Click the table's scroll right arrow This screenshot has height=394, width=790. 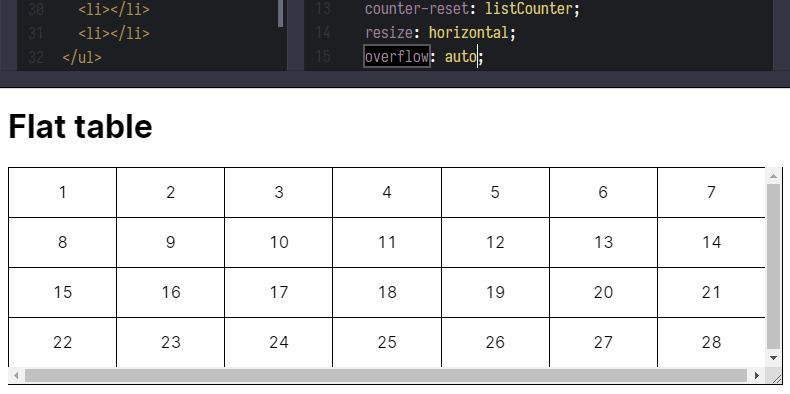[x=757, y=375]
